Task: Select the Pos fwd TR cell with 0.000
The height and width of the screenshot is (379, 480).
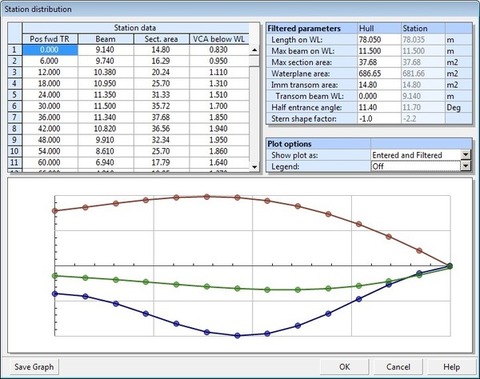Action: pyautogui.click(x=50, y=50)
